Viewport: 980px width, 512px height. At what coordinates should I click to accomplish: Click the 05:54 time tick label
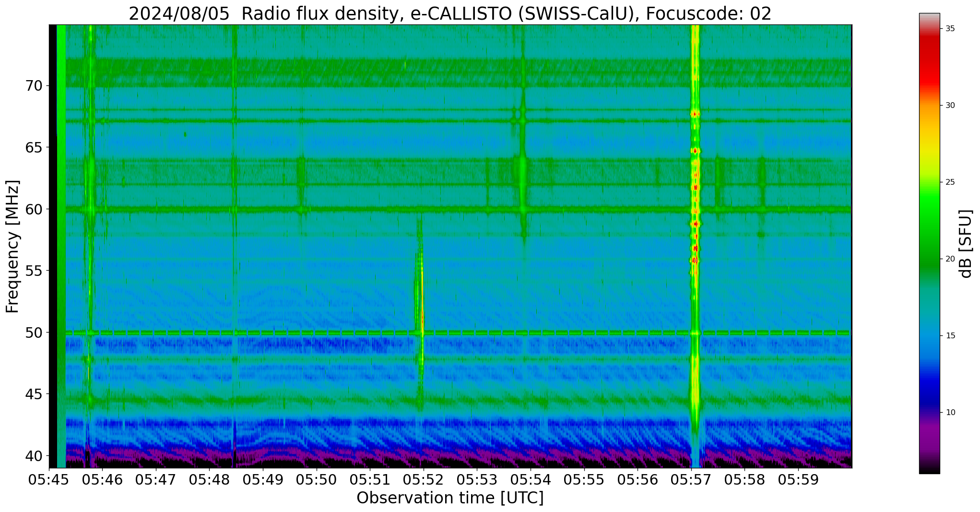531,479
